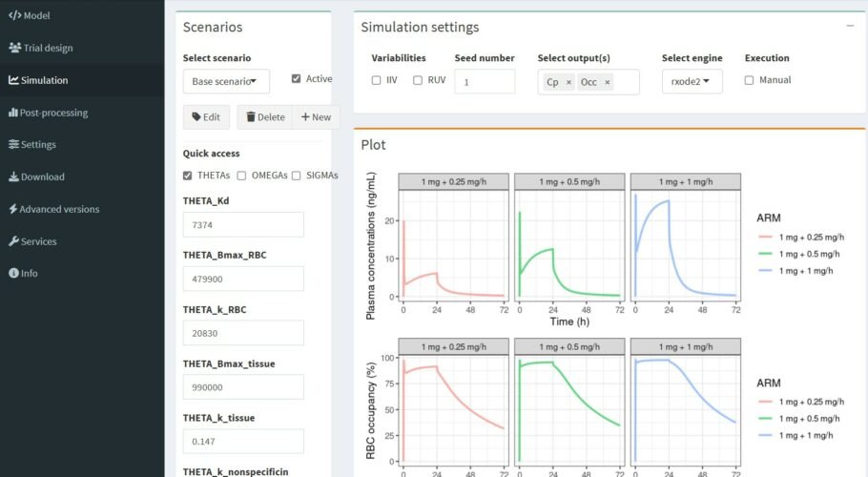Go to the Trial design section
Screen dimensions: 868x477
46,48
